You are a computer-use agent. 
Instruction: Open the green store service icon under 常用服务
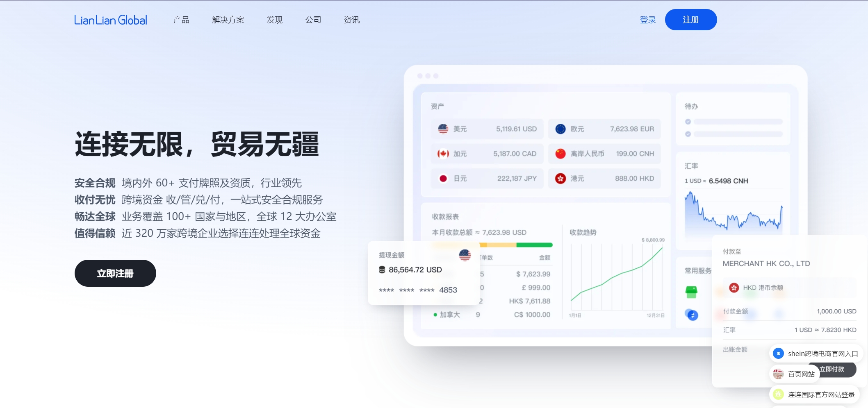692,291
